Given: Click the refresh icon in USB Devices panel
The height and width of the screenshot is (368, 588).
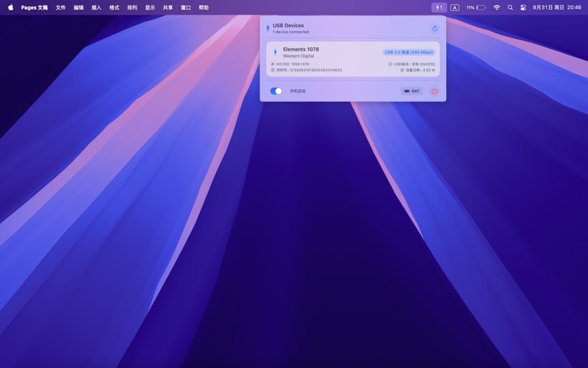Looking at the screenshot, I should click(x=434, y=29).
